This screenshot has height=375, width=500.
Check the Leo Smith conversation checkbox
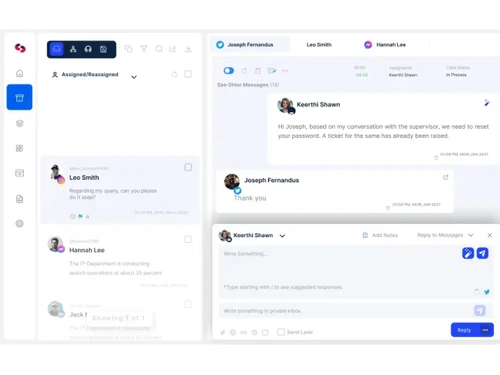(188, 167)
